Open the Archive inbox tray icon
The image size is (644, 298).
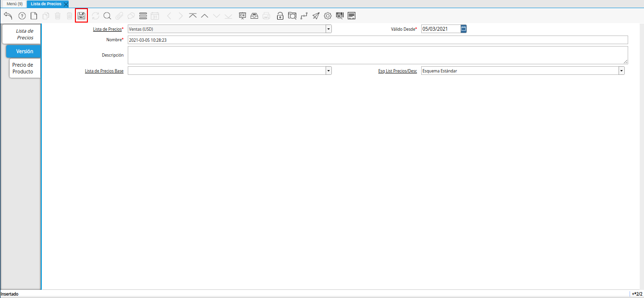255,16
